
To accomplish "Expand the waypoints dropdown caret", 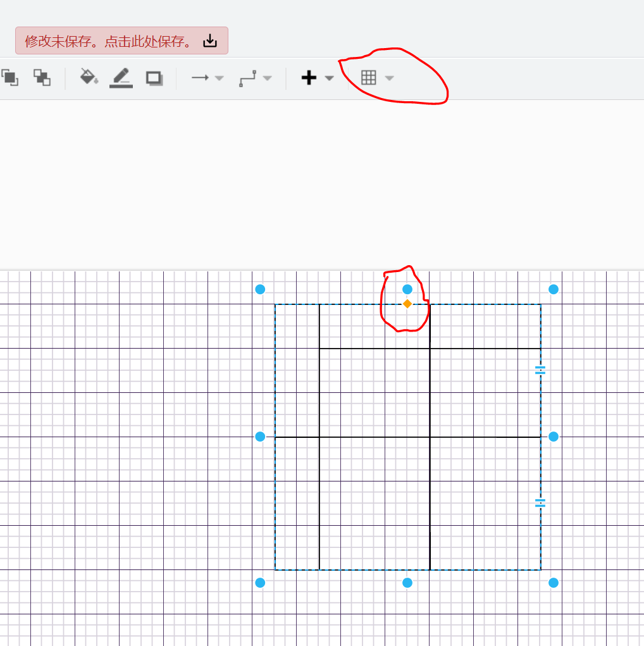I will (267, 78).
